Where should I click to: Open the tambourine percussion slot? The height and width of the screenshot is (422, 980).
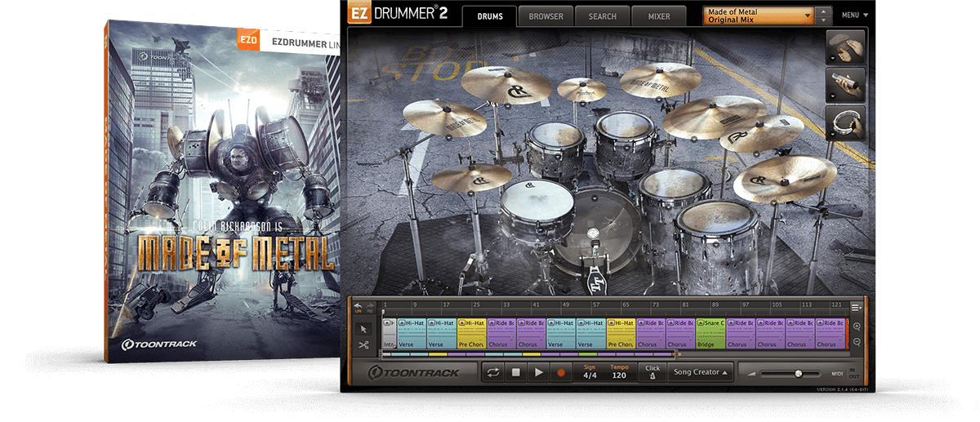coord(845,124)
